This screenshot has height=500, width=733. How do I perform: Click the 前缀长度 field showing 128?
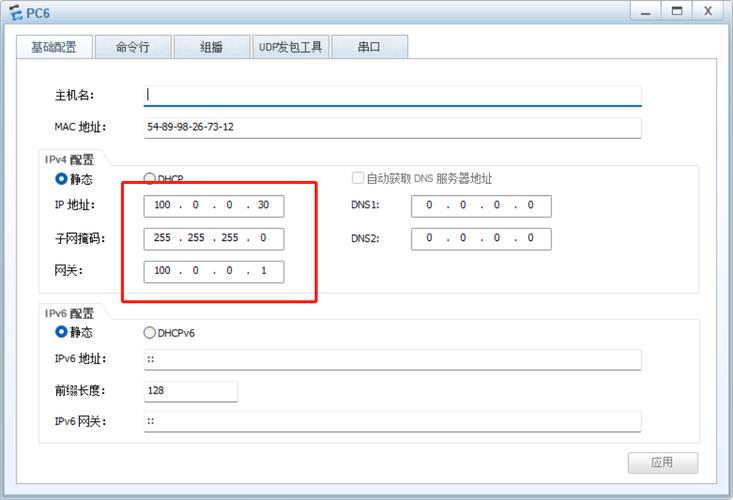click(190, 391)
